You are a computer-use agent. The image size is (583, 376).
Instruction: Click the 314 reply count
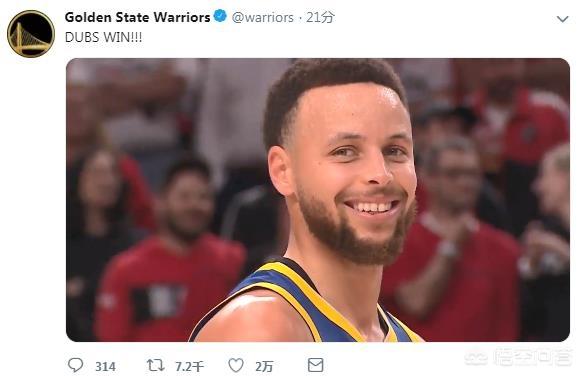point(105,367)
